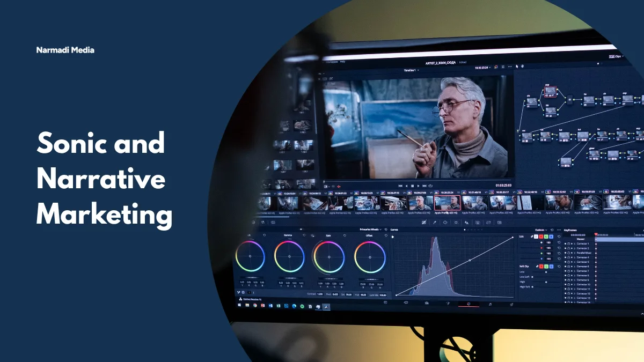This screenshot has height=362, width=644.
Task: Open the 10:30:25:24 timecode dropdown above the viewer
Action: (x=483, y=67)
